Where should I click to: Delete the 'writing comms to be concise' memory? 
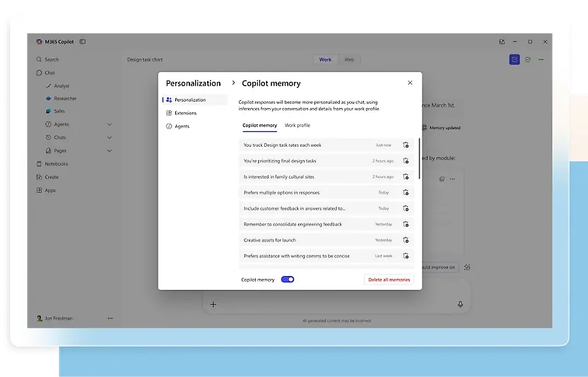coord(406,256)
